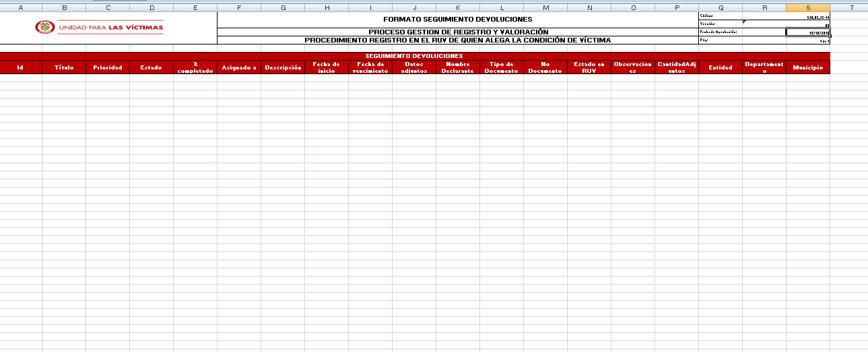Select column M header
This screenshot has width=868, height=352.
click(x=545, y=7)
